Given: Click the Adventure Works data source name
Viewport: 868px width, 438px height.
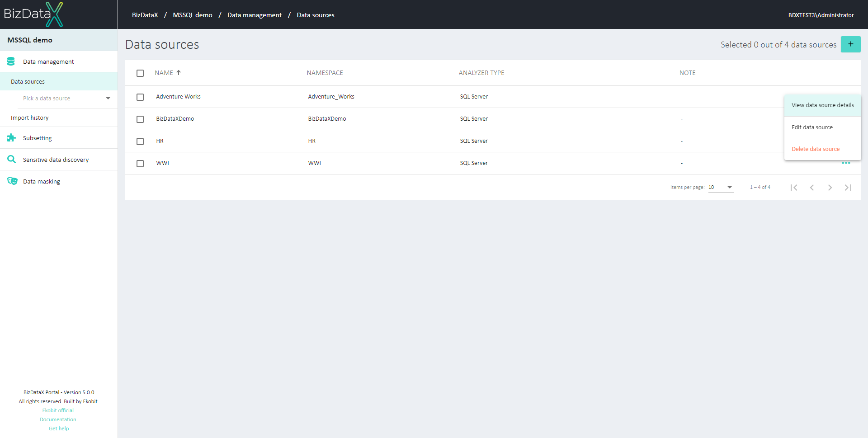Looking at the screenshot, I should point(178,97).
